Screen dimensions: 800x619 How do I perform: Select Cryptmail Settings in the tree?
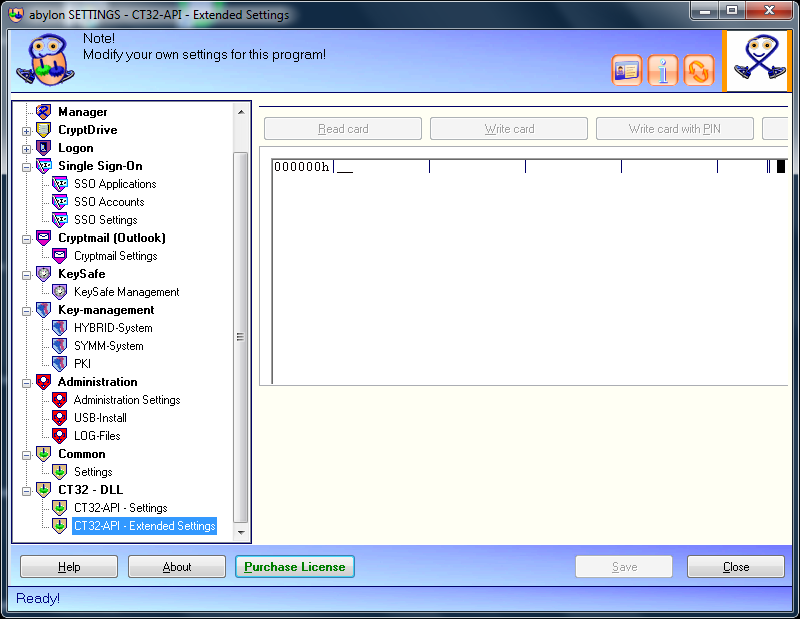[x=115, y=256]
